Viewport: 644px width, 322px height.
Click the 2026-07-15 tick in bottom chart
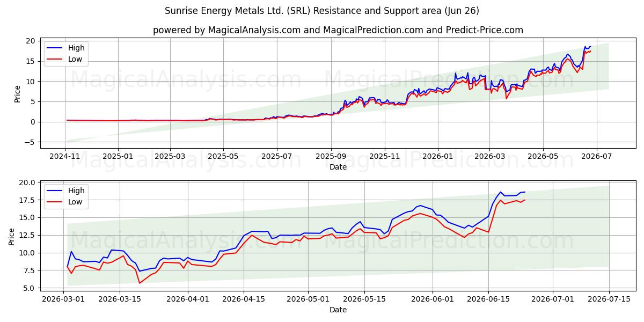(x=609, y=299)
